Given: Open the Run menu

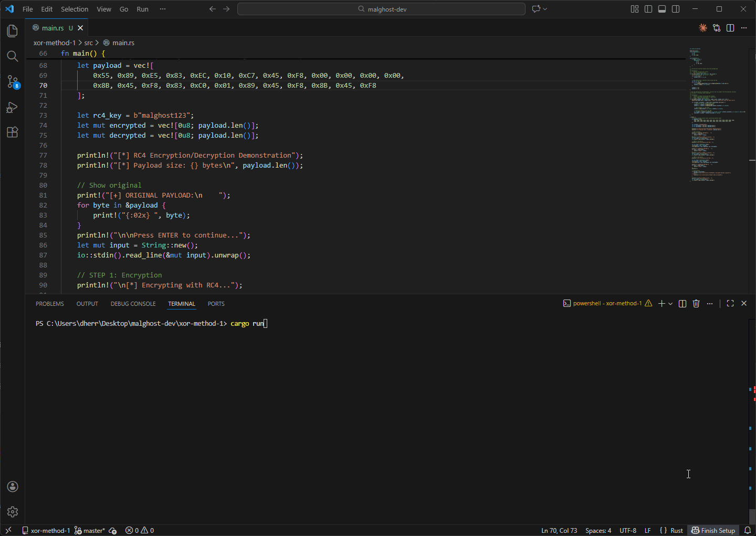Looking at the screenshot, I should (x=142, y=9).
